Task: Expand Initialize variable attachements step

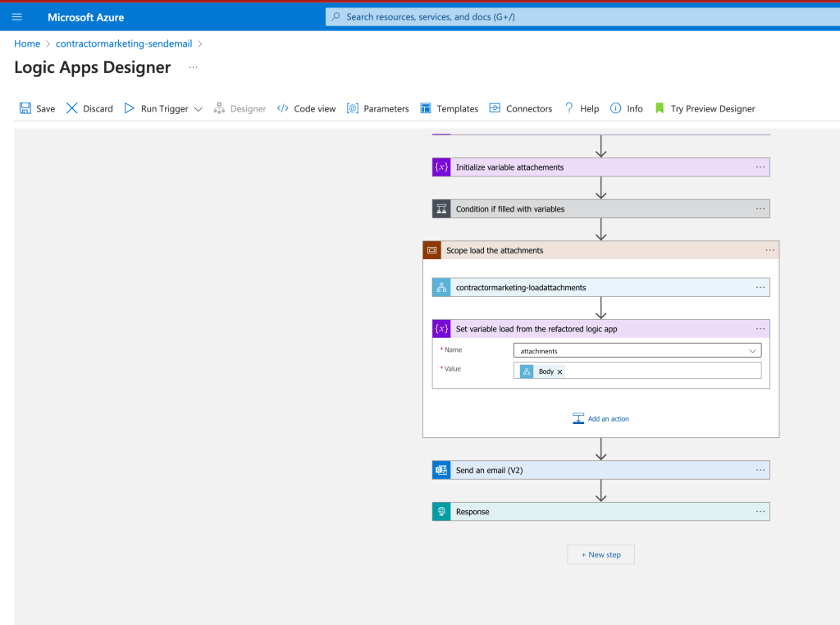Action: [x=601, y=167]
